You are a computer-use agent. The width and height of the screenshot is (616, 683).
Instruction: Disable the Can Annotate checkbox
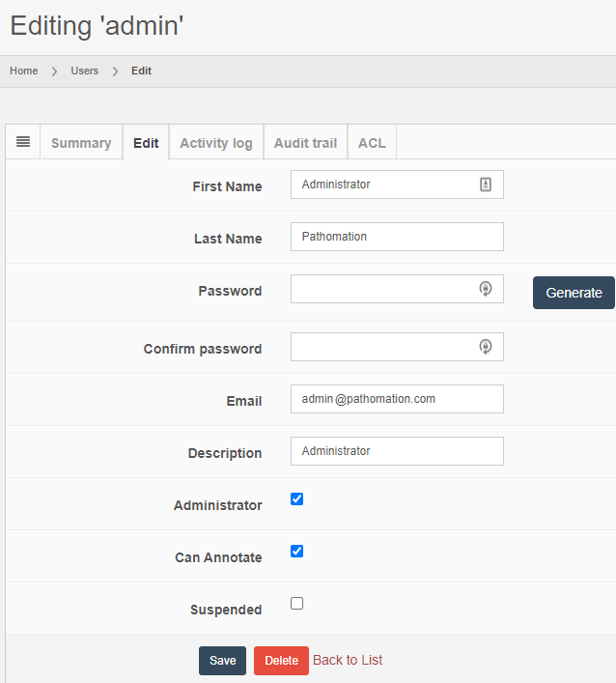[297, 552]
